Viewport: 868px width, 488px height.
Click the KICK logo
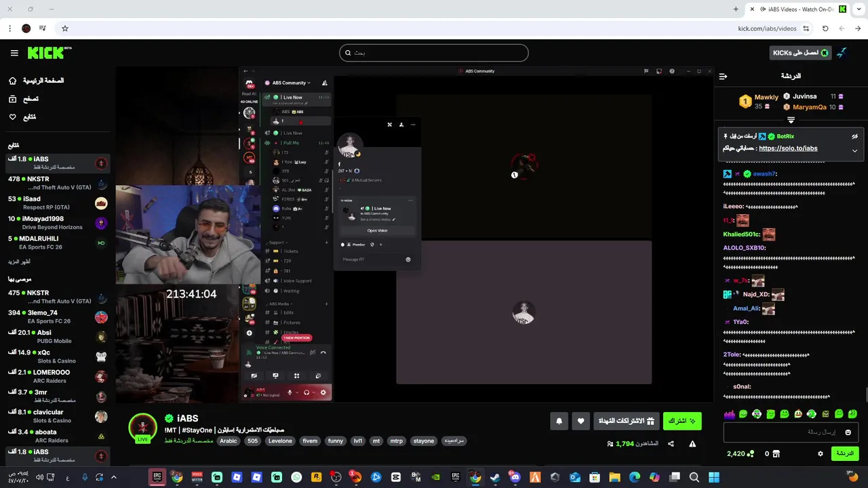coord(50,53)
